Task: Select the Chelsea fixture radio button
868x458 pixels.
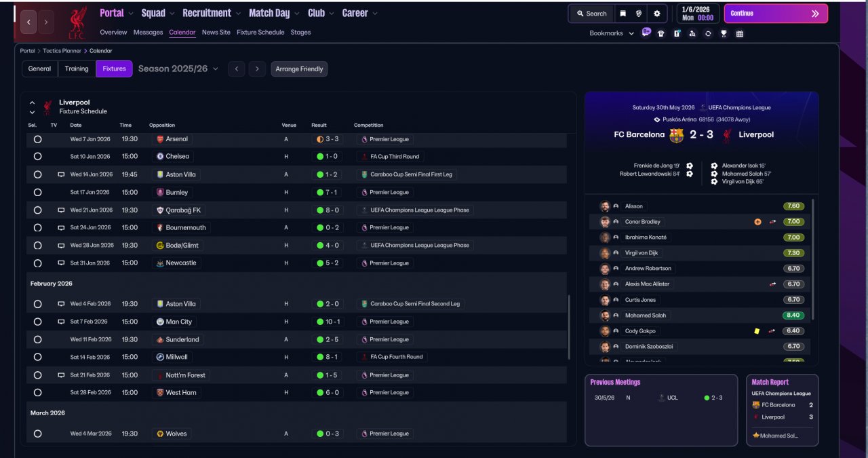Action: (x=37, y=157)
